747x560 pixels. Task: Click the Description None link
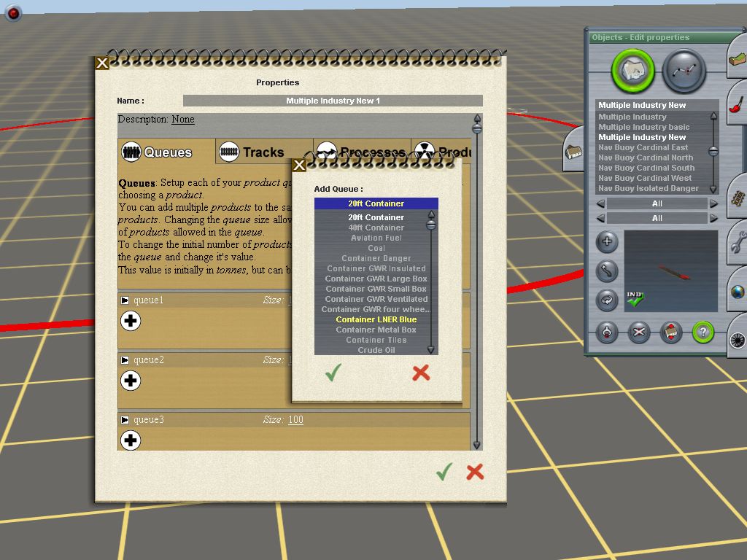pyautogui.click(x=183, y=120)
